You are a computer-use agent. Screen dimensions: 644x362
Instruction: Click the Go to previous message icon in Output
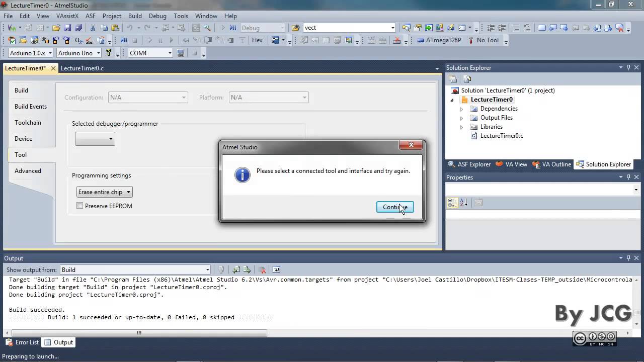(236, 269)
